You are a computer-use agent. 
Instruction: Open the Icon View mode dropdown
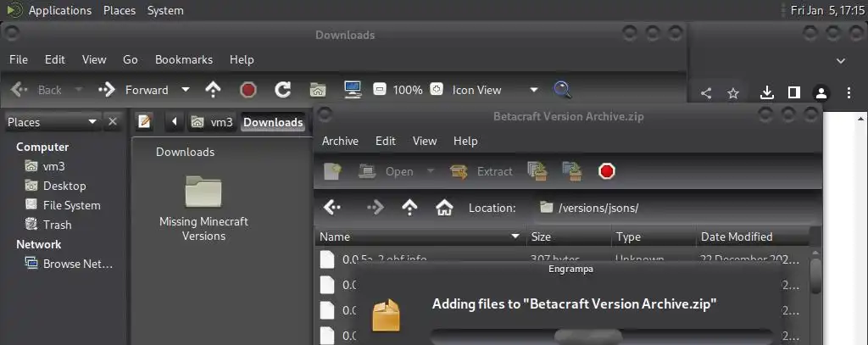click(x=495, y=90)
